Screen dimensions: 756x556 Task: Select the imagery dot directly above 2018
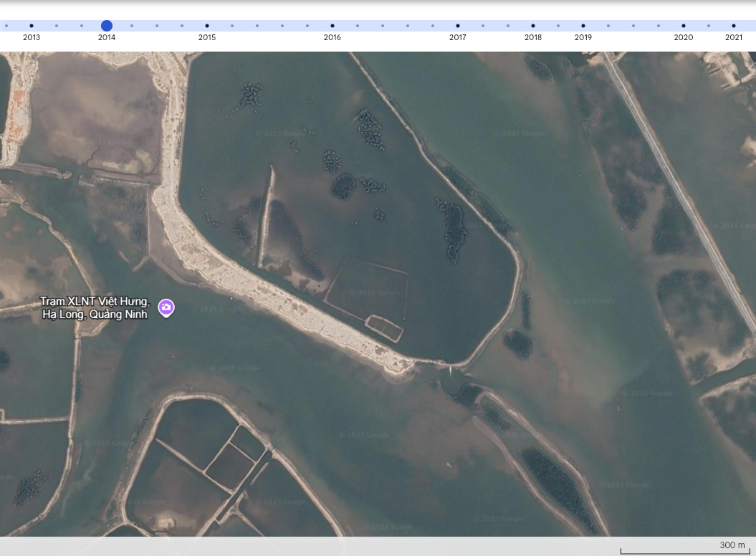(532, 26)
